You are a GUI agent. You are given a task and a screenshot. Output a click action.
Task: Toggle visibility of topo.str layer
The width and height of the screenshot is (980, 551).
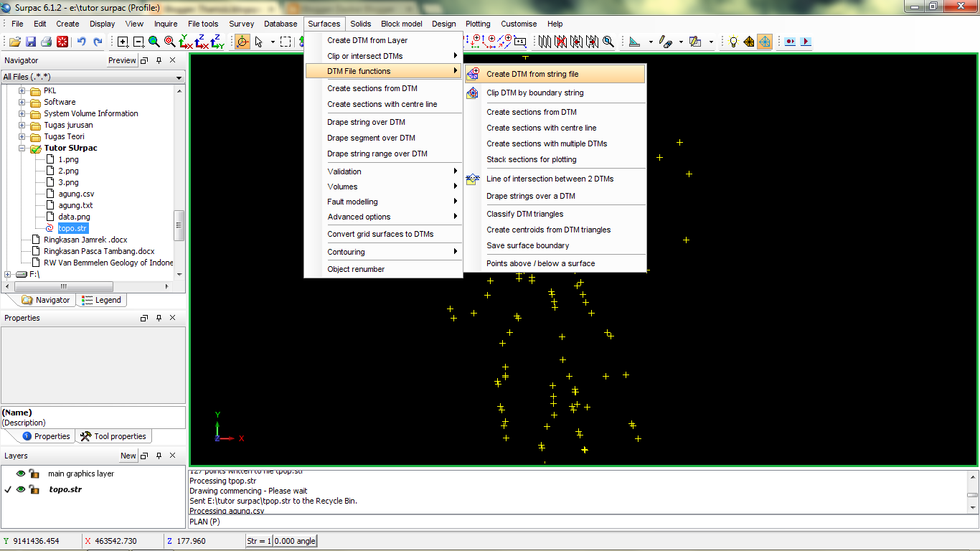[21, 489]
